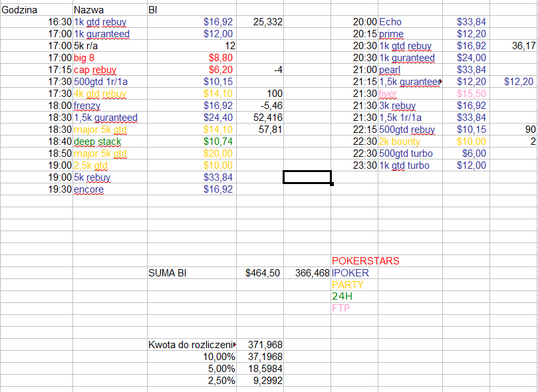Select the 16:30 time cell

coord(37,22)
